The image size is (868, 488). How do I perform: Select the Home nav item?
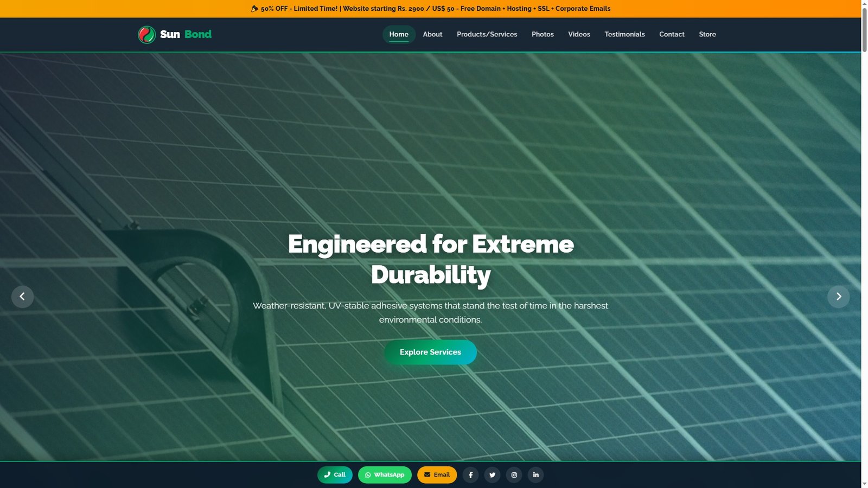click(x=399, y=34)
